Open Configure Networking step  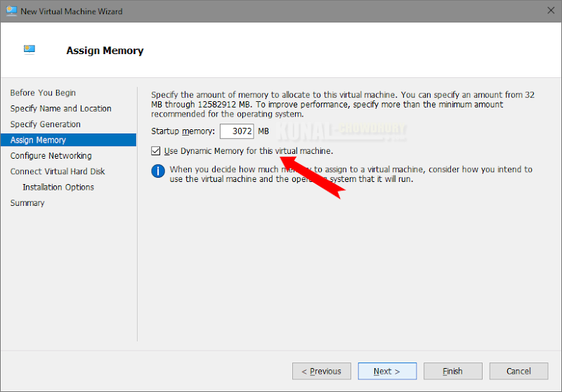51,156
